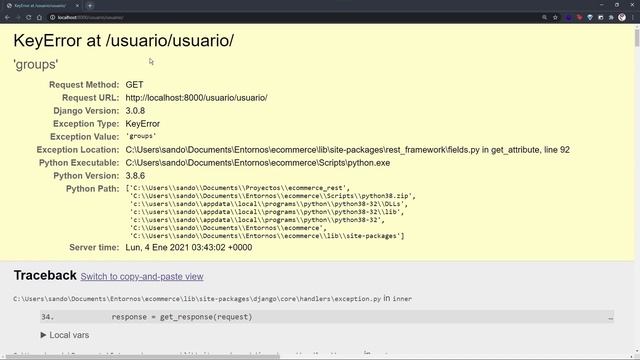Open the browser three-dot menu
Viewport: 640px width, 360px height.
(633, 18)
